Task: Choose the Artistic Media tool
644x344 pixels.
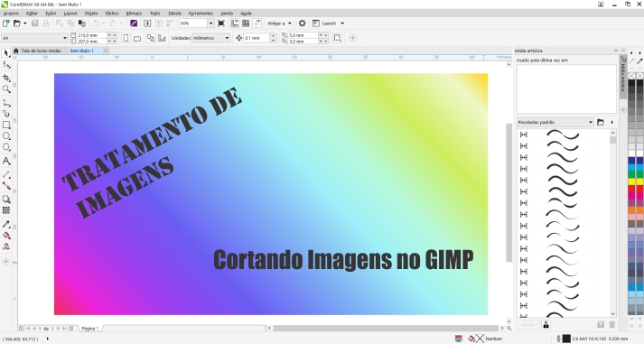Action: click(6, 113)
